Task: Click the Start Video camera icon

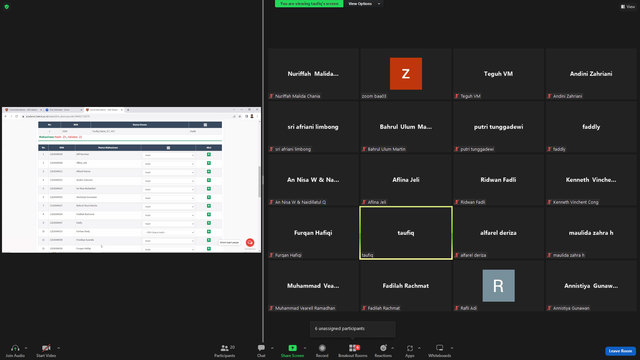Action: coord(46,348)
